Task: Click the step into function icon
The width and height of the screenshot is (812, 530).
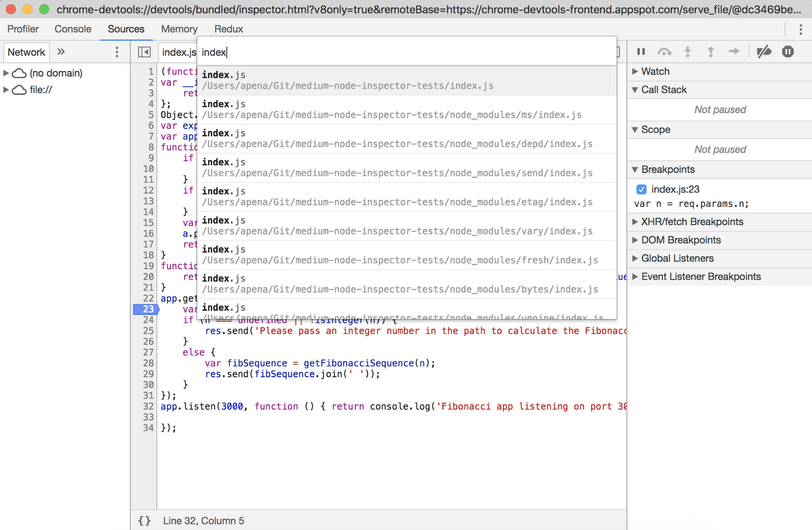Action: (688, 52)
